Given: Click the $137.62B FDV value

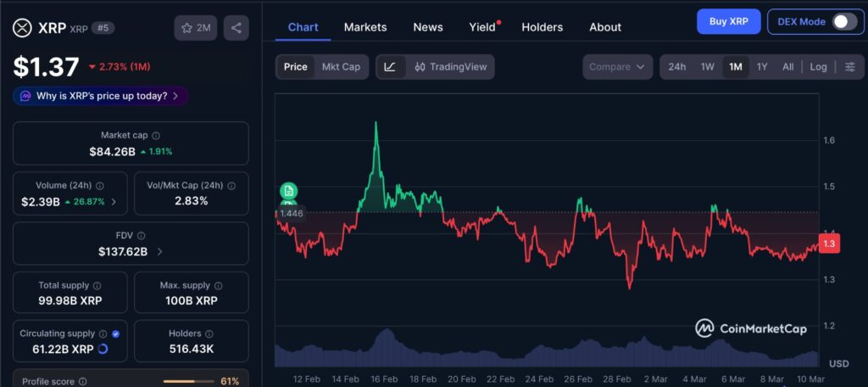Looking at the screenshot, I should click(x=123, y=252).
